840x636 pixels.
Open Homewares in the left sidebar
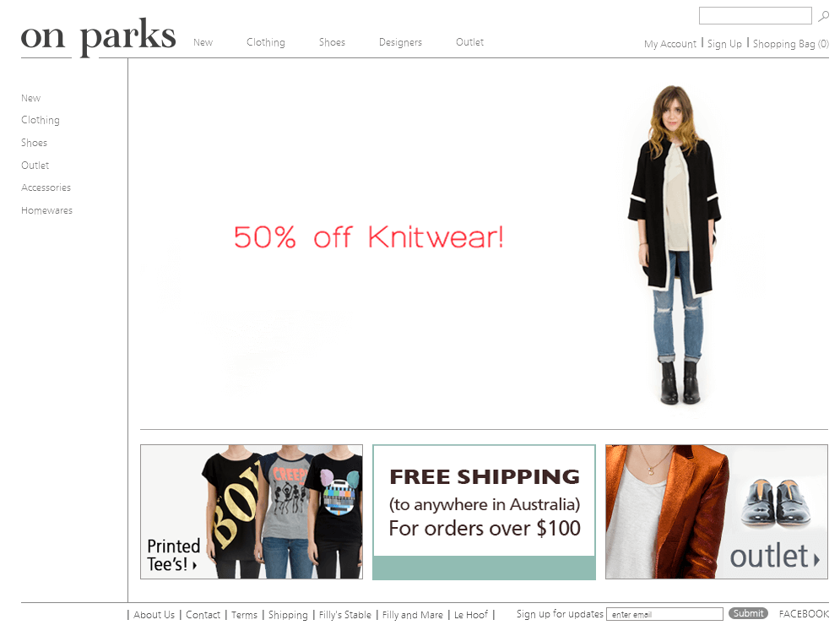pos(46,210)
